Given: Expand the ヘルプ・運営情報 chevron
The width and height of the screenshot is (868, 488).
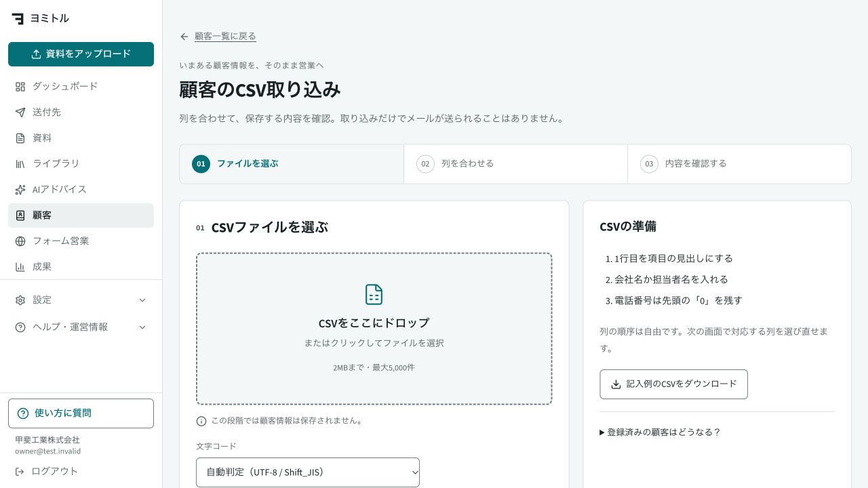Looking at the screenshot, I should (142, 327).
